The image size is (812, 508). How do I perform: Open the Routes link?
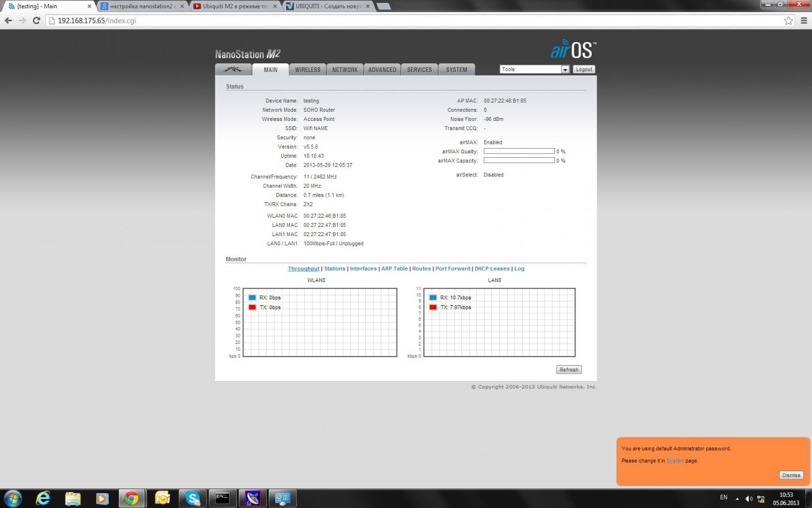421,268
